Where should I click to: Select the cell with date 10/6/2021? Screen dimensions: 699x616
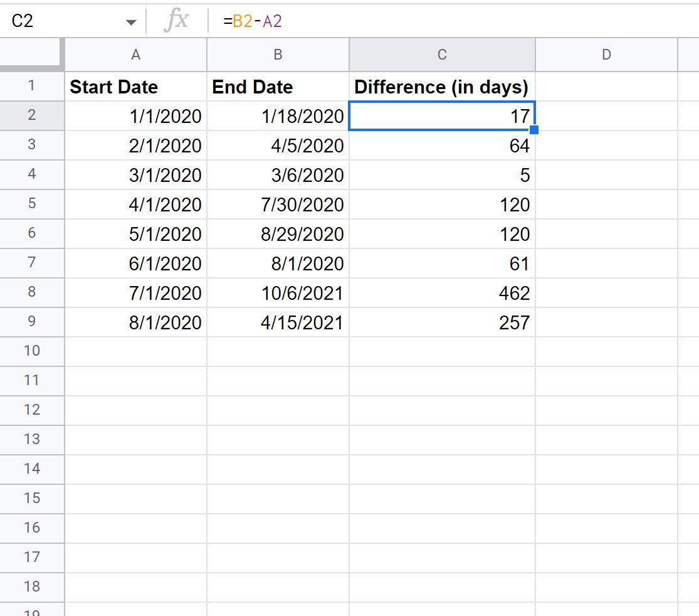click(278, 292)
